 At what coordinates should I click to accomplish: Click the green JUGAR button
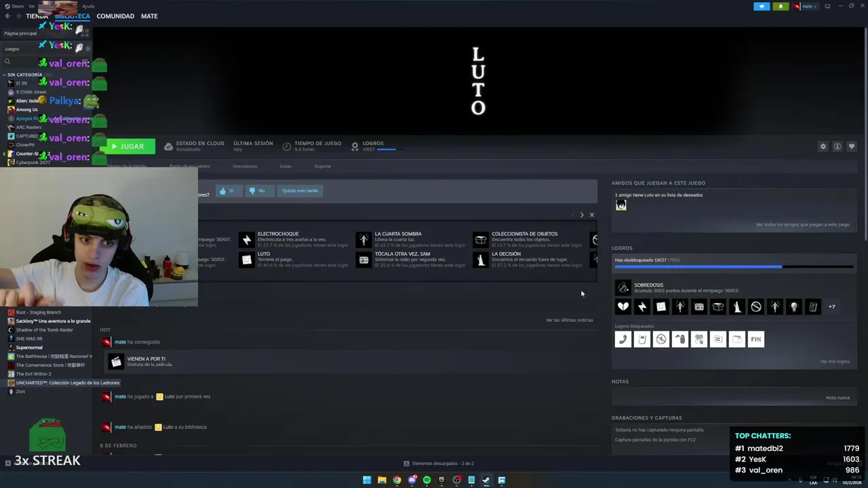127,146
